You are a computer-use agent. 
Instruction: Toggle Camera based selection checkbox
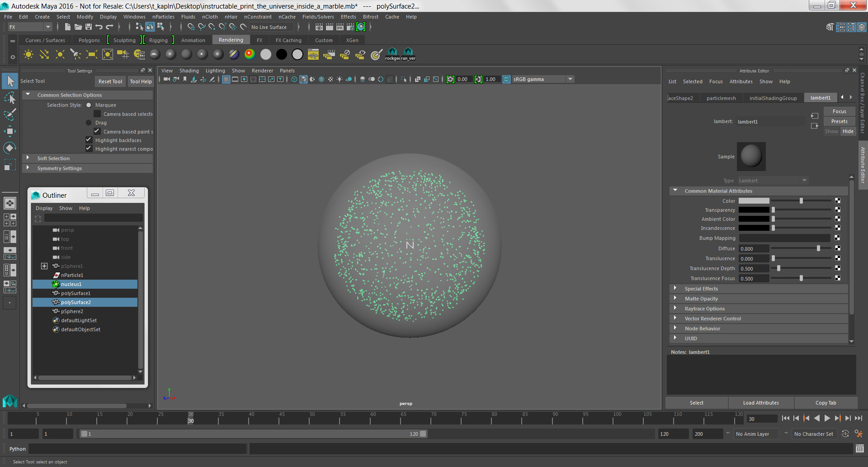coord(97,114)
